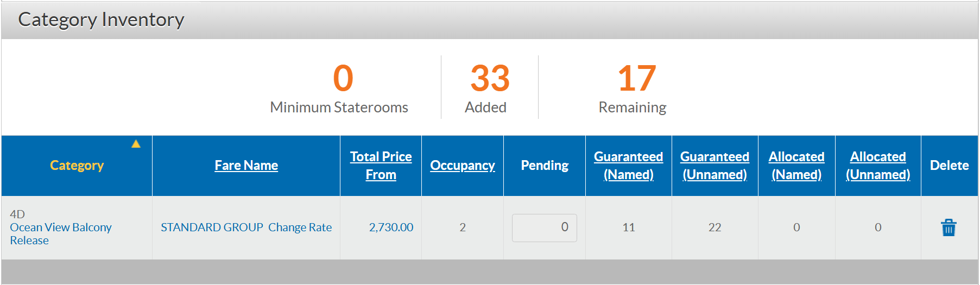
Task: Sort by Guaranteed (Named) column
Action: tap(628, 166)
